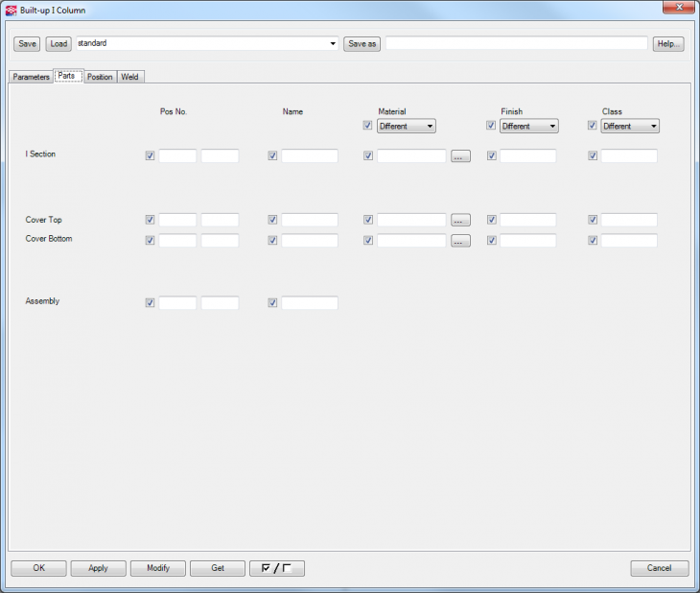Open the Material 'Different' dropdown
Screen dimensions: 700x593
point(406,126)
